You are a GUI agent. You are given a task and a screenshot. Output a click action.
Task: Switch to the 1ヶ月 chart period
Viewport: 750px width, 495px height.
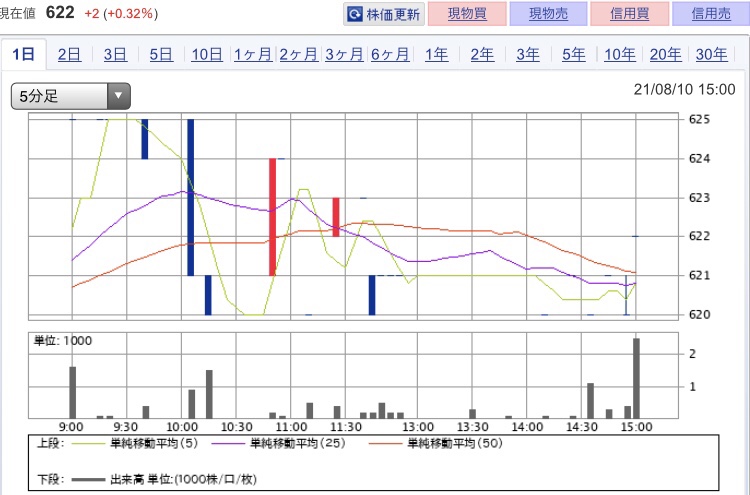point(253,55)
